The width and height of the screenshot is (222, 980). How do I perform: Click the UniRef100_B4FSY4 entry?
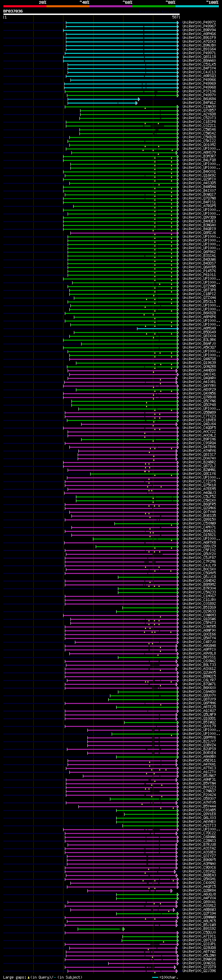199,68
